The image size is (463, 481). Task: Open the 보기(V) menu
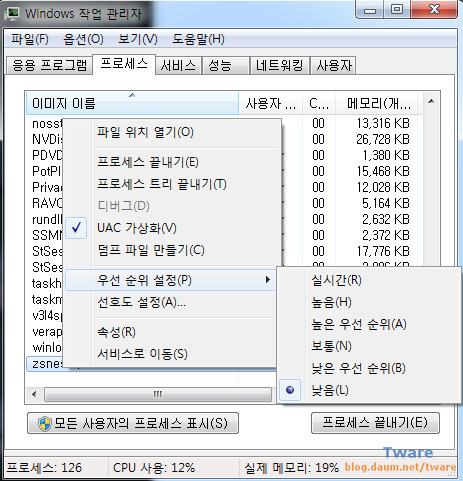click(138, 39)
